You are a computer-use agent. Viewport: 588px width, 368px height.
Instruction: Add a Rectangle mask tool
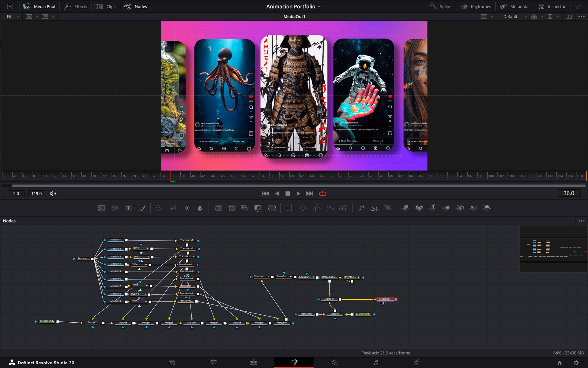289,208
